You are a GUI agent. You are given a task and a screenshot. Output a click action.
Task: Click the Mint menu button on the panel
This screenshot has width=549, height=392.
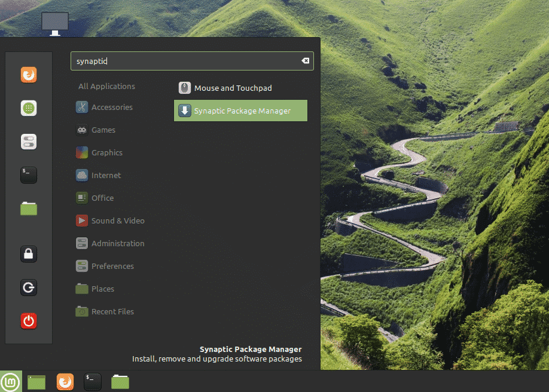(11, 381)
